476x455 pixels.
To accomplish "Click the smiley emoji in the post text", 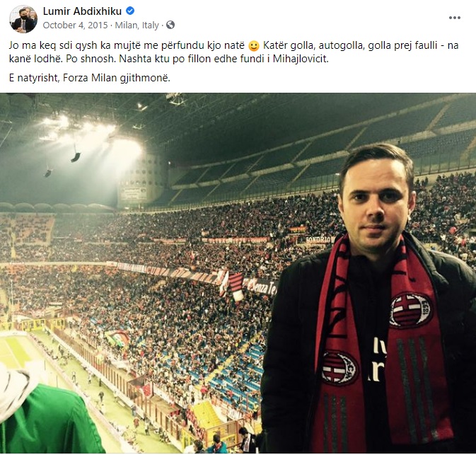I will [x=254, y=46].
